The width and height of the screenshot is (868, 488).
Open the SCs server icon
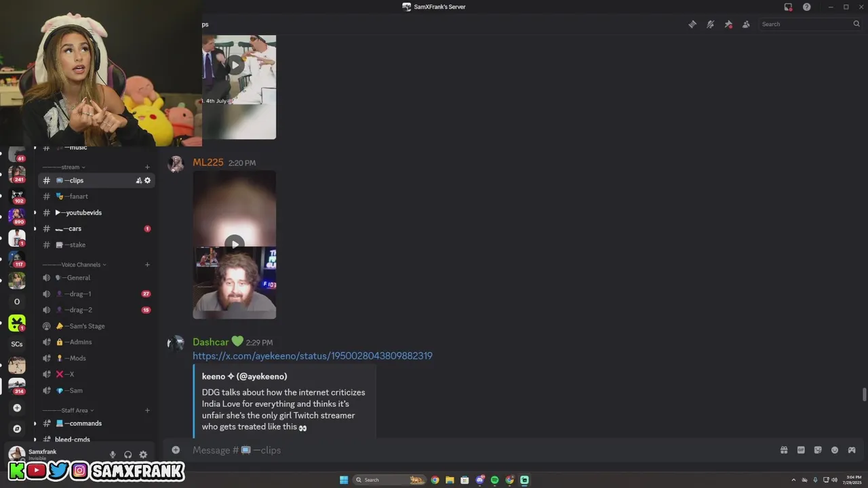tap(17, 344)
